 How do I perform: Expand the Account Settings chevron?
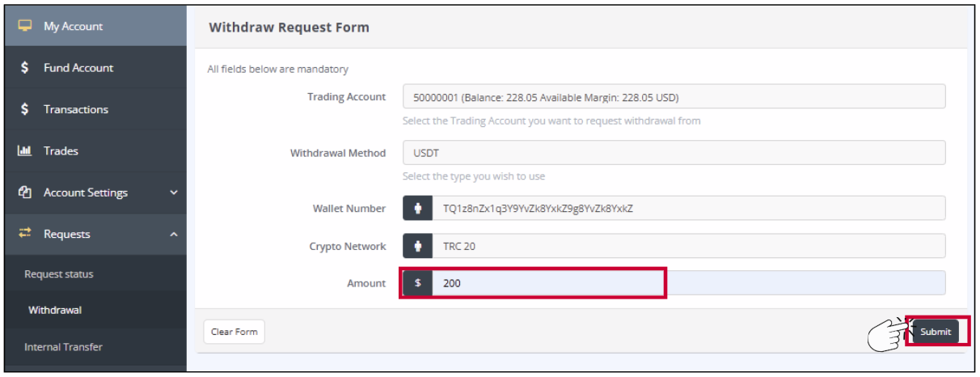point(173,193)
